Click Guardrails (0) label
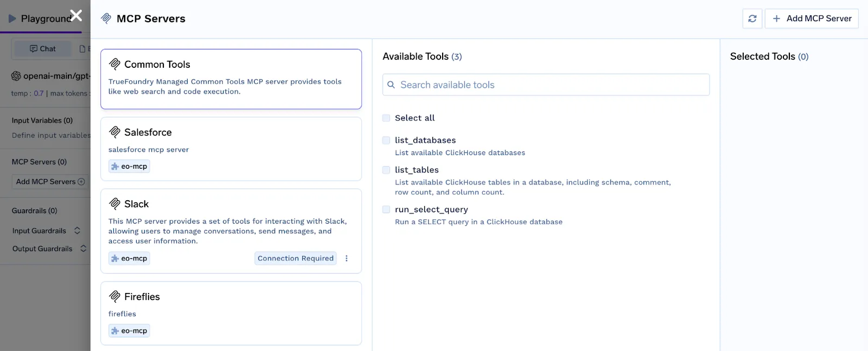 tap(35, 210)
